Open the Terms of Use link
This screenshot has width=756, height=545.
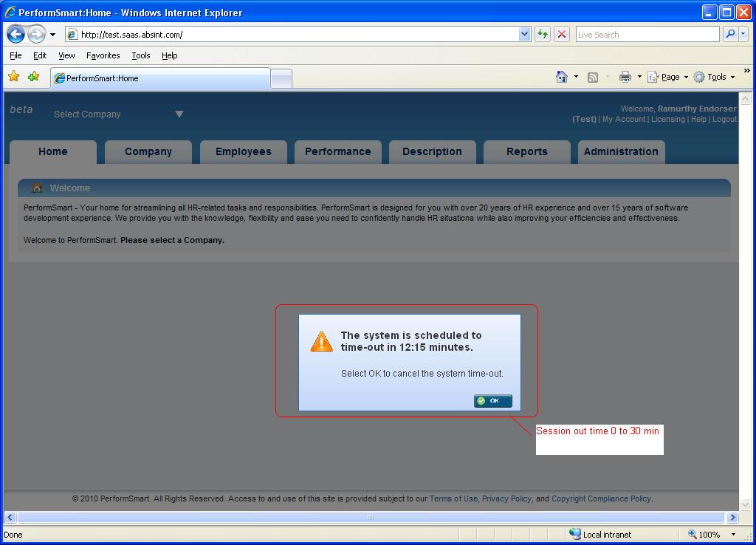453,498
